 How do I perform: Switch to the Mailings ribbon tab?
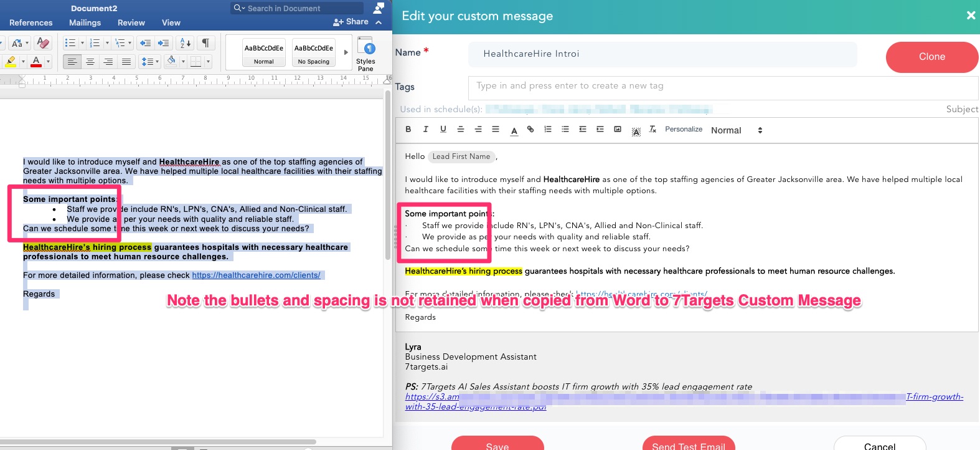click(x=85, y=22)
